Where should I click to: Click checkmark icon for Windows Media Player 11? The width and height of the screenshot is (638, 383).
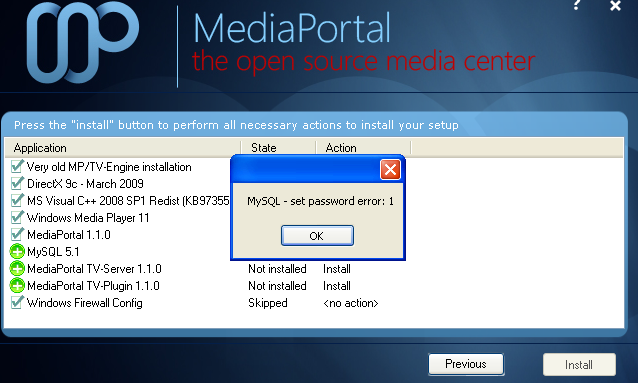tap(17, 218)
